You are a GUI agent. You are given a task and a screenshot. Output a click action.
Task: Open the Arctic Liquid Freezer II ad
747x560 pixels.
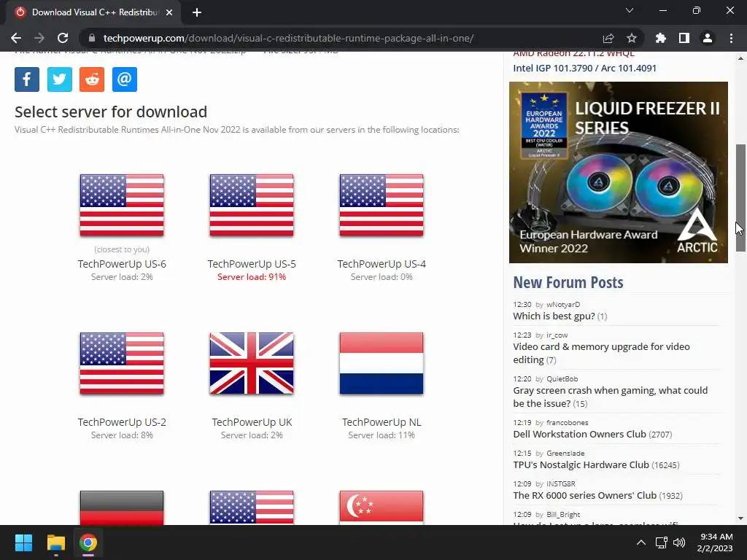click(619, 172)
